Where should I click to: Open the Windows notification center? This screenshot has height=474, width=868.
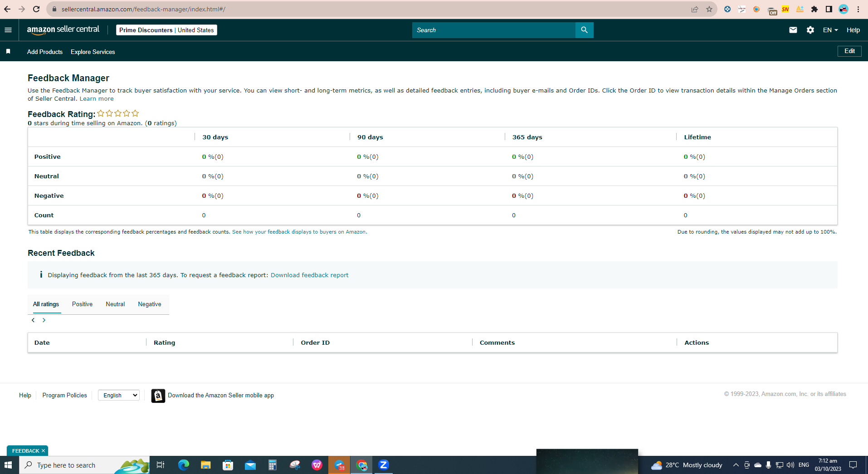coord(853,465)
